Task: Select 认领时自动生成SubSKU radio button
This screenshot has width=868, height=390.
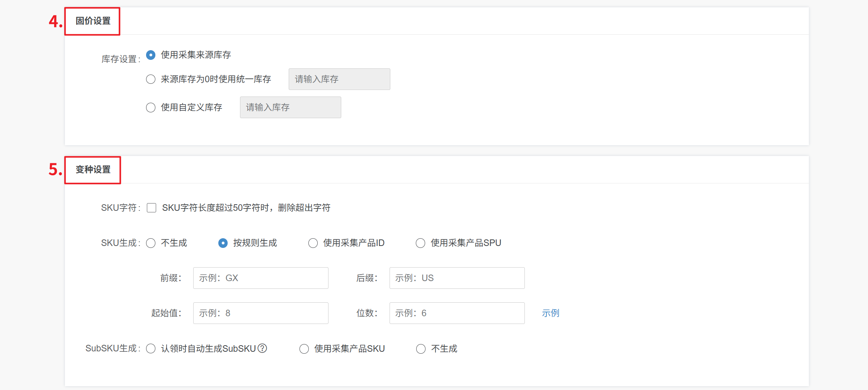Action: point(151,349)
